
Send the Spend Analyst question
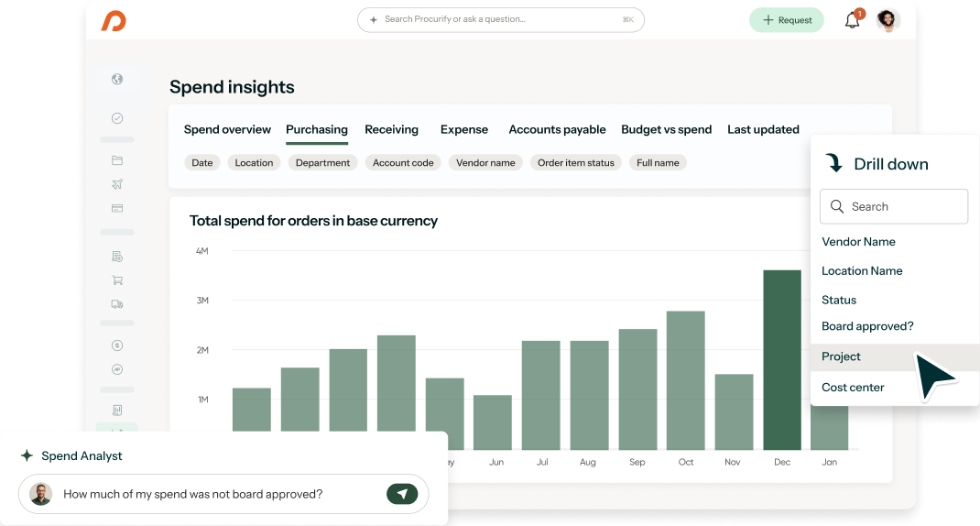click(x=402, y=494)
